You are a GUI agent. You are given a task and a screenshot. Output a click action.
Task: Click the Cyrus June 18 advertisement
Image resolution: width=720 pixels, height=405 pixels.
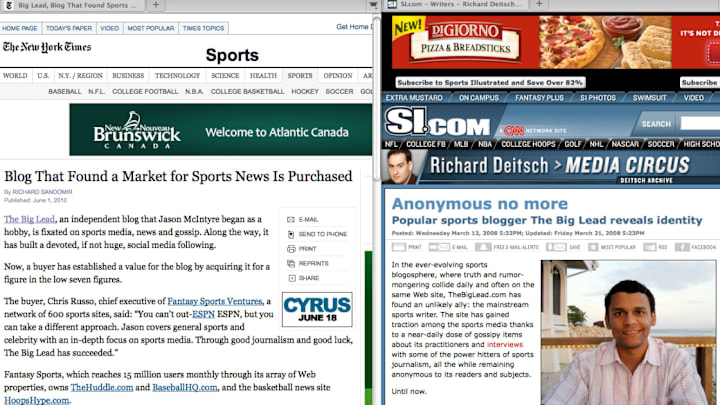click(317, 309)
